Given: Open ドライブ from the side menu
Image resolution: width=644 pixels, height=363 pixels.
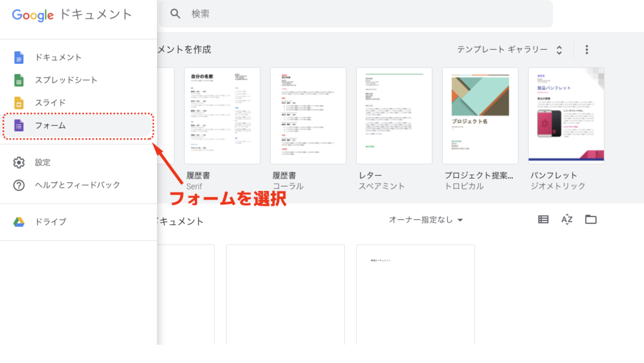Looking at the screenshot, I should coord(78,222).
